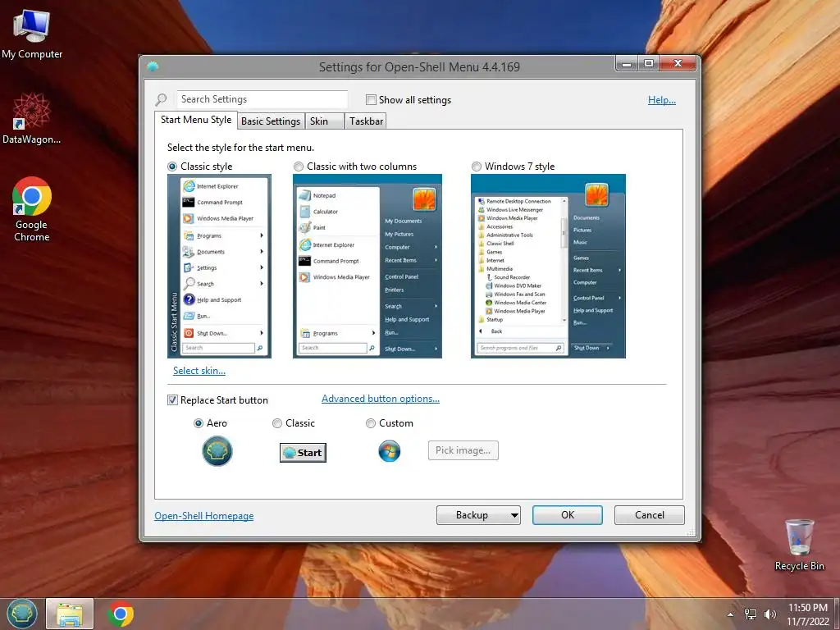
Task: Open the Taskbar tab
Action: click(x=366, y=121)
